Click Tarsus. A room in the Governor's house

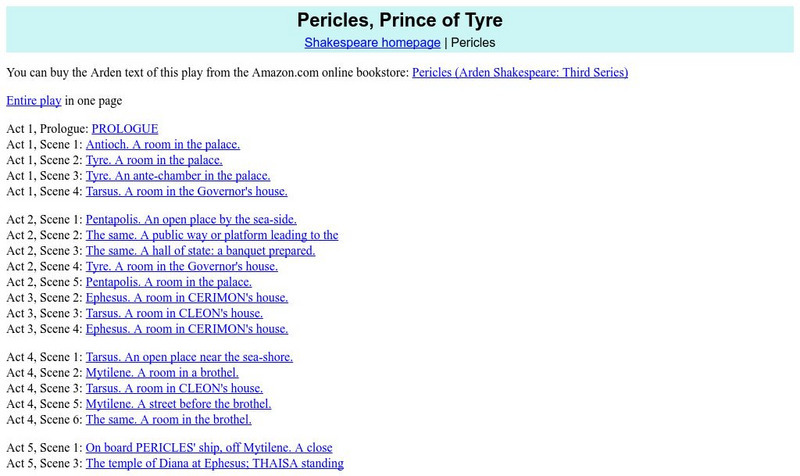[186, 191]
